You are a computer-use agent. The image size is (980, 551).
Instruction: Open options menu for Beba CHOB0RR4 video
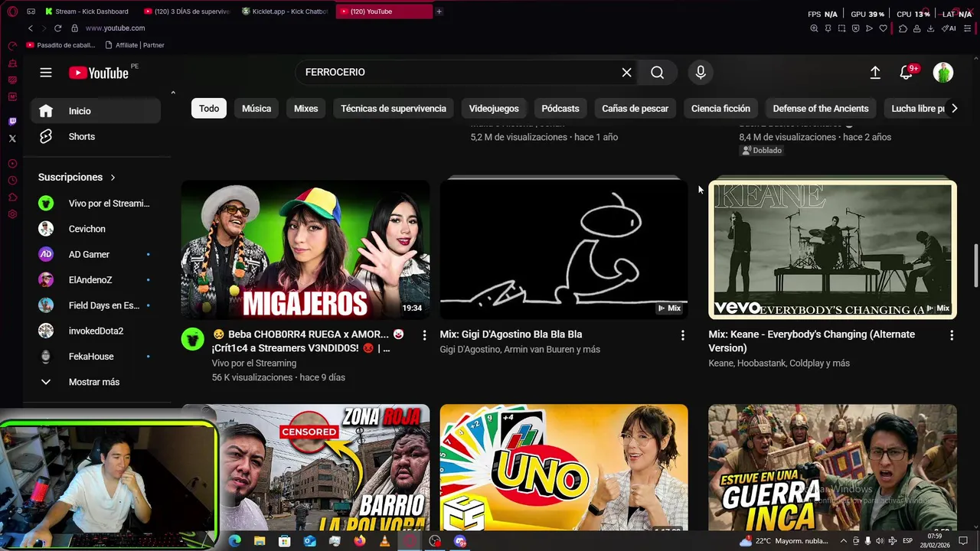click(423, 335)
